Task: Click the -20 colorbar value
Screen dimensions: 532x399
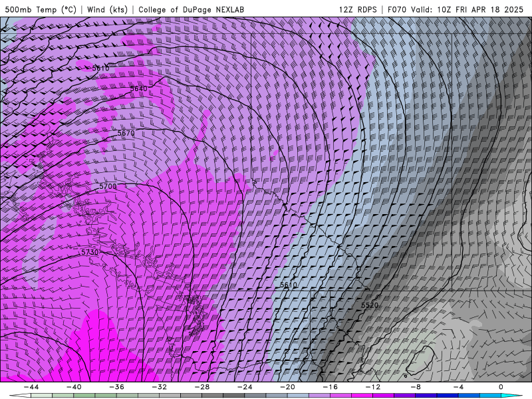Action: 287,387
